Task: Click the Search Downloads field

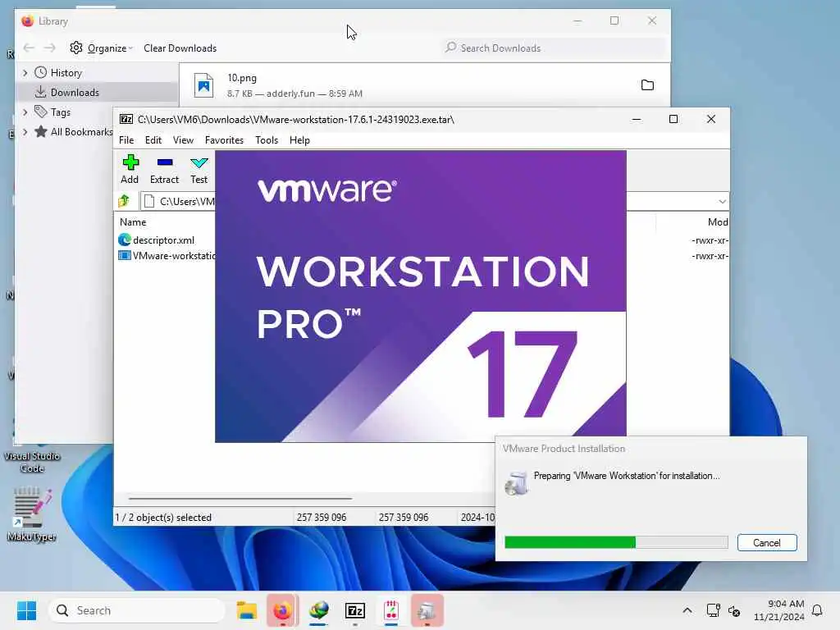Action: (555, 48)
